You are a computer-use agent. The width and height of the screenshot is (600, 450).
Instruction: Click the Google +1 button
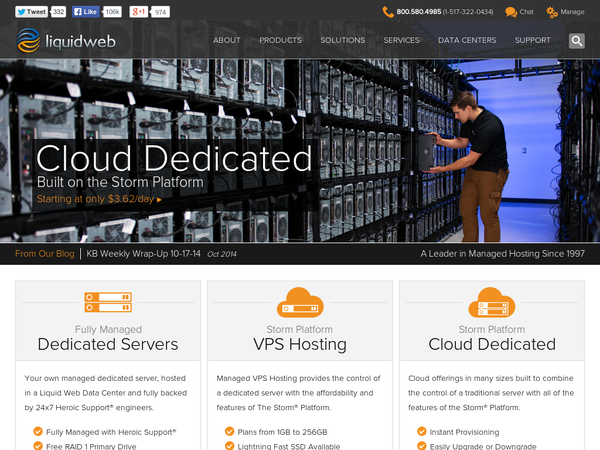coord(139,12)
